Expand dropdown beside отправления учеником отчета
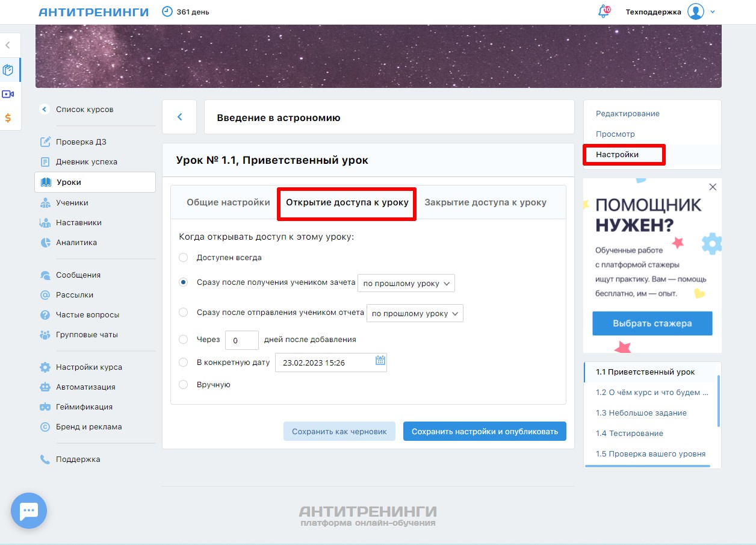The width and height of the screenshot is (756, 545). coord(415,314)
